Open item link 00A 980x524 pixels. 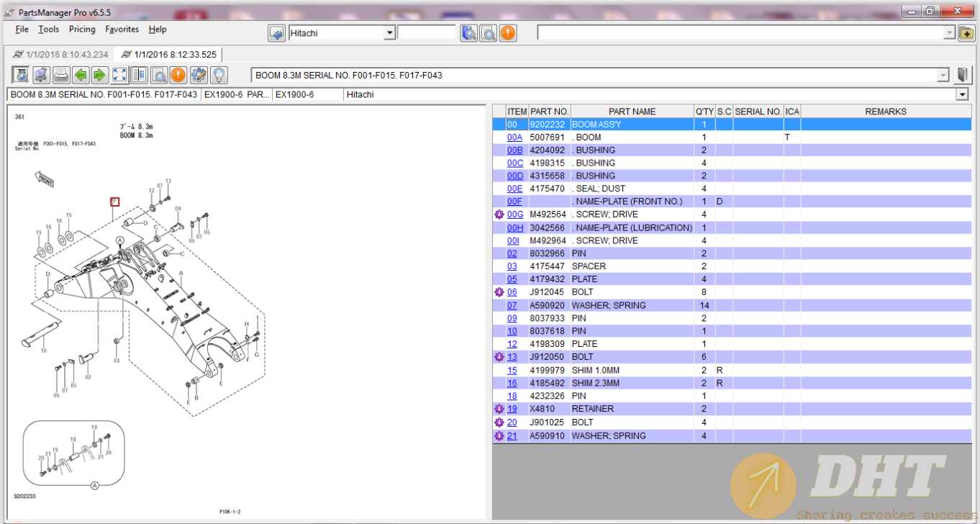pos(514,137)
